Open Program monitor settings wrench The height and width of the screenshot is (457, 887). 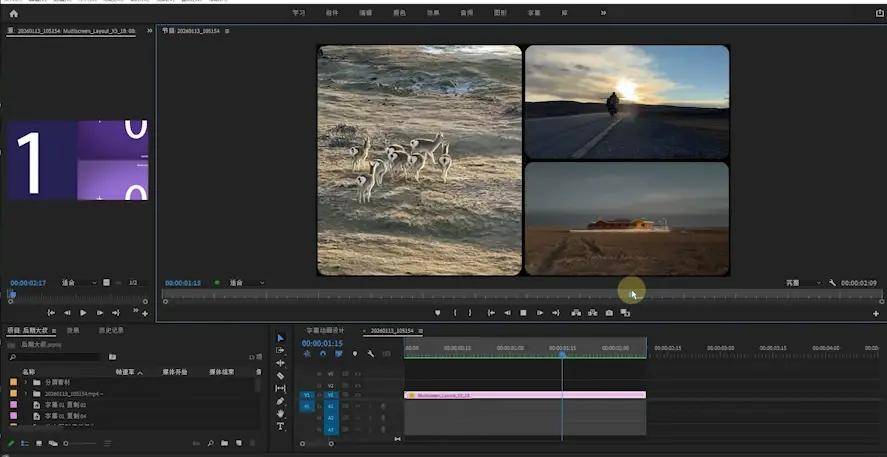832,283
